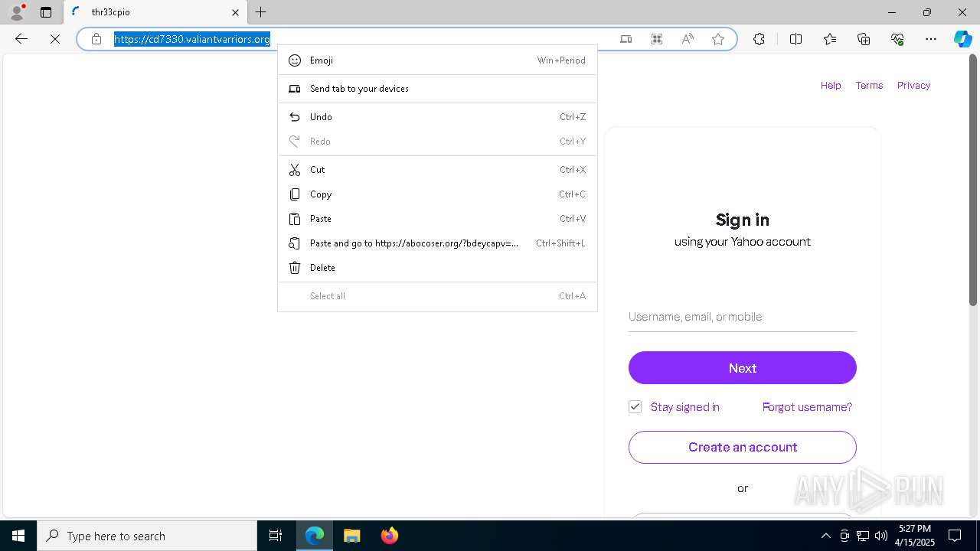This screenshot has height=551, width=980.
Task: Focus the Username, email, or mobile field
Action: tap(743, 317)
